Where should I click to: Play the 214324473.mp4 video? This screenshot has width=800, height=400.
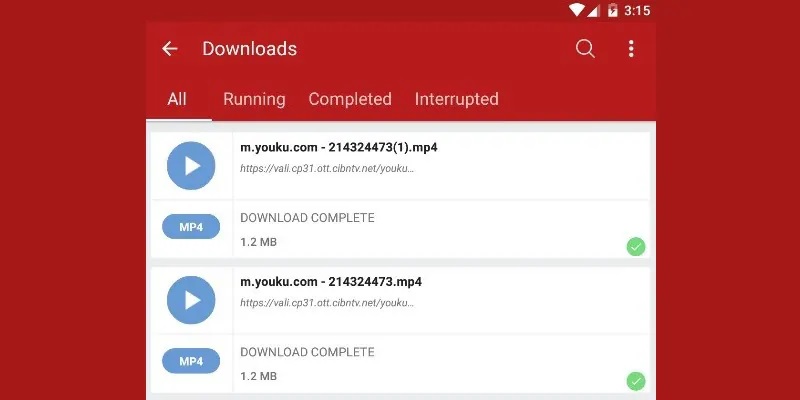click(191, 300)
